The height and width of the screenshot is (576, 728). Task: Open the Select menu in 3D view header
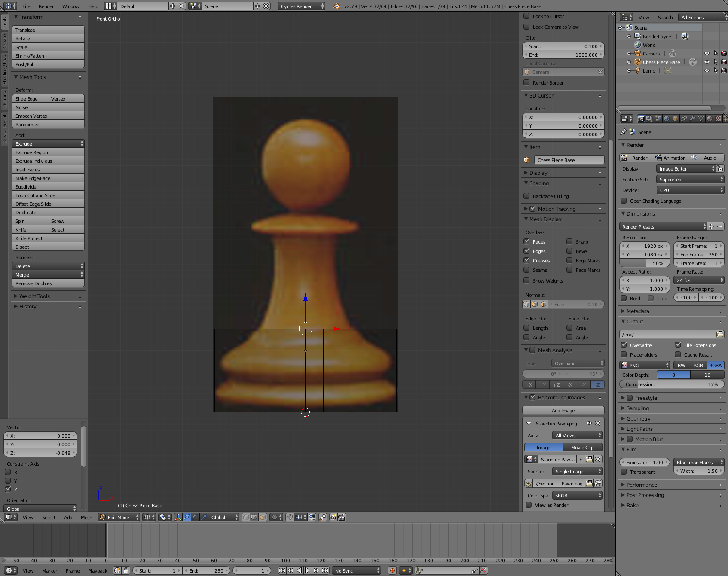pos(49,517)
